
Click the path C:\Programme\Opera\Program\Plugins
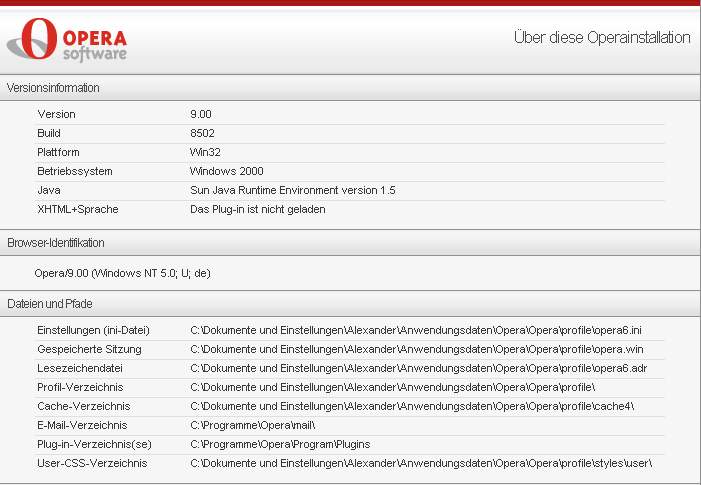(x=280, y=444)
